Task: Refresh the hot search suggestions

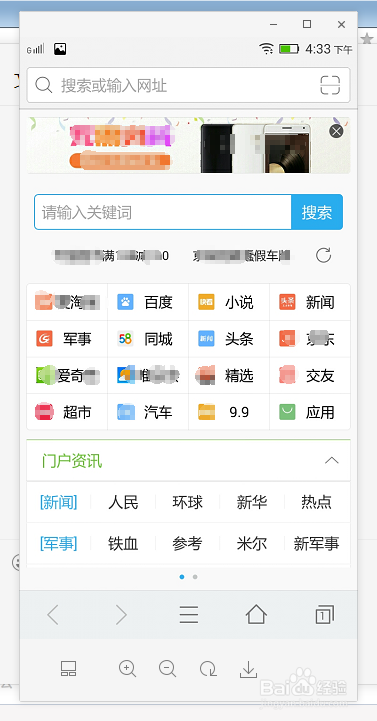Action: tap(323, 255)
